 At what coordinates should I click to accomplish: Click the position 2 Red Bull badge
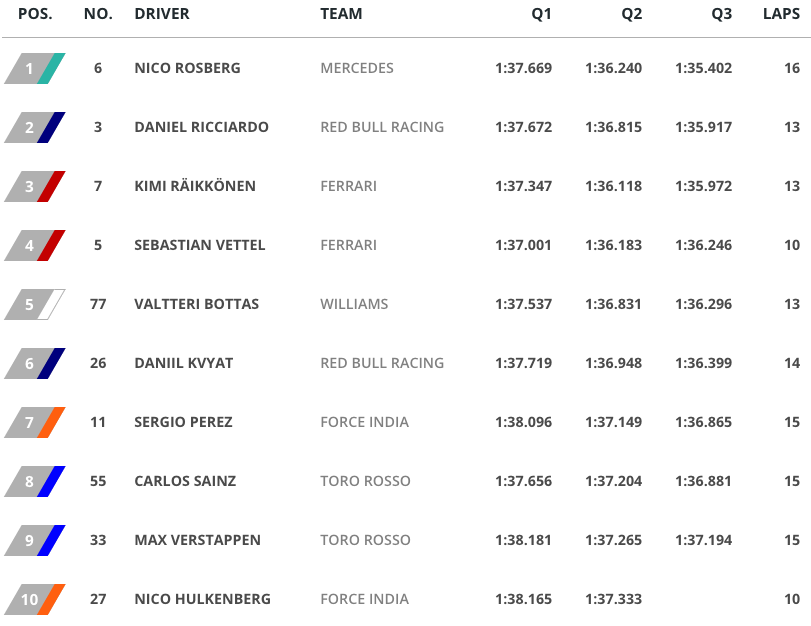[34, 128]
